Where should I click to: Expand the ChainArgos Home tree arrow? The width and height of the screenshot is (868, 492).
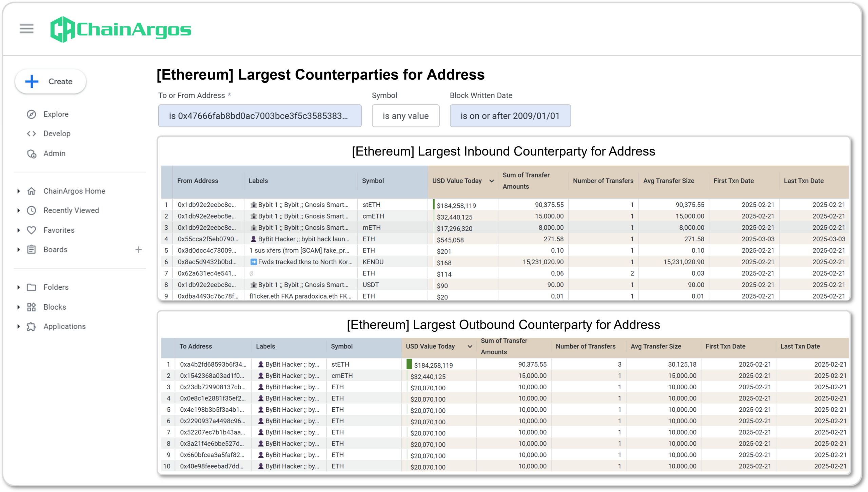[x=19, y=191]
